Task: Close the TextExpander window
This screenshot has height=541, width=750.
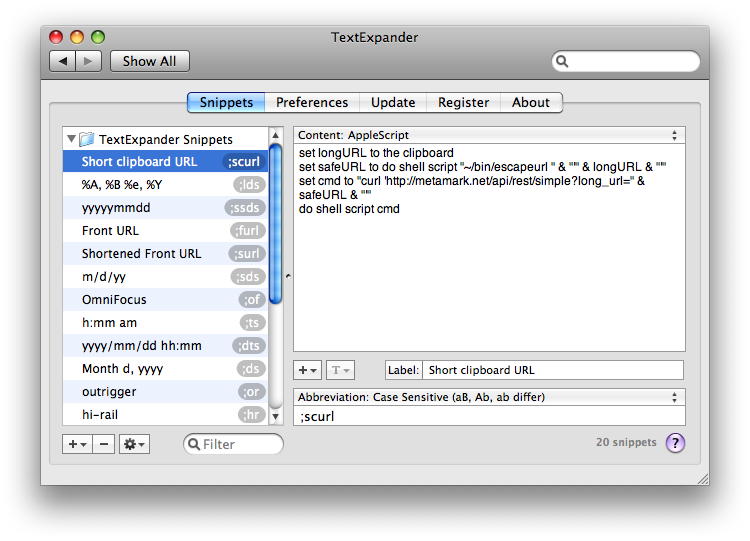Action: click(56, 37)
